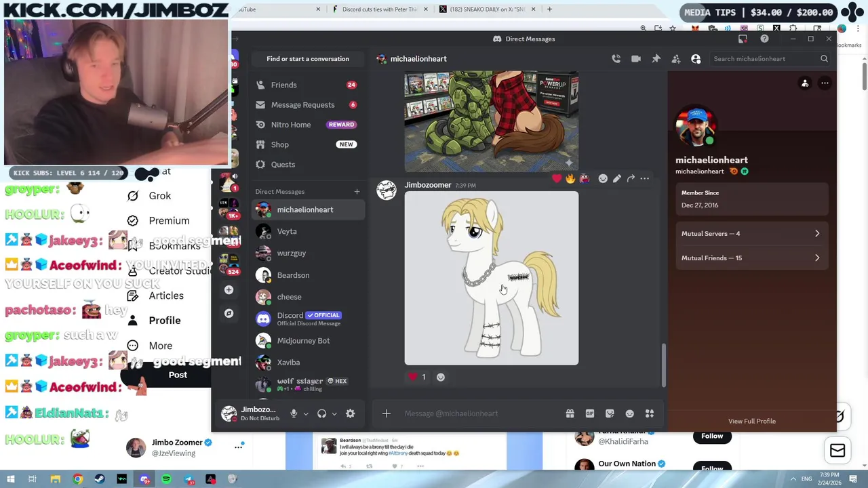Open the Discord apps launcher icon
Image resolution: width=868 pixels, height=488 pixels.
(x=650, y=413)
